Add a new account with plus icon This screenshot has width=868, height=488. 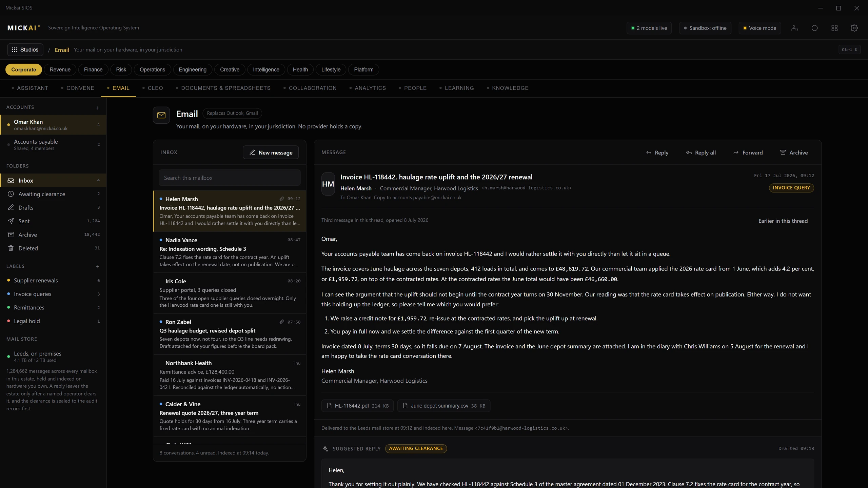point(98,108)
